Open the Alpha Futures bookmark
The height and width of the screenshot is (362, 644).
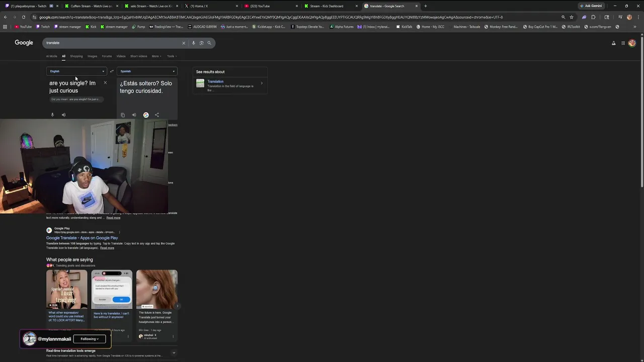click(x=342, y=27)
